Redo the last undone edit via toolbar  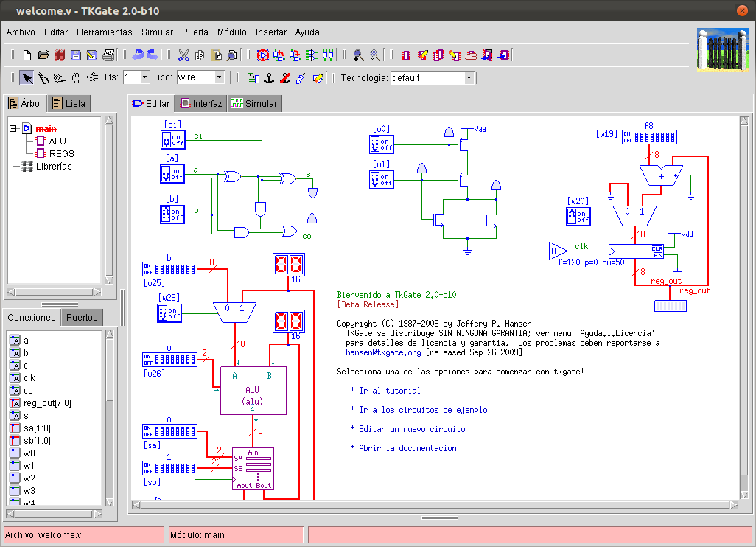153,55
